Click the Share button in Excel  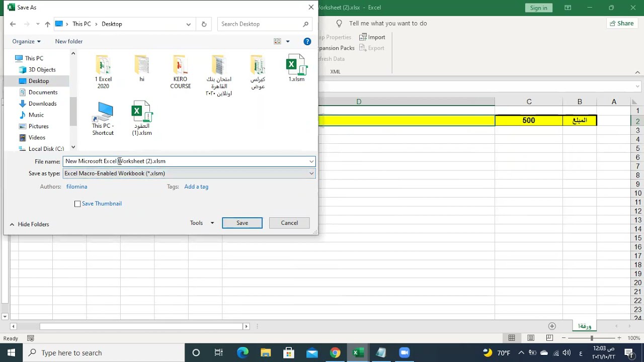[622, 23]
